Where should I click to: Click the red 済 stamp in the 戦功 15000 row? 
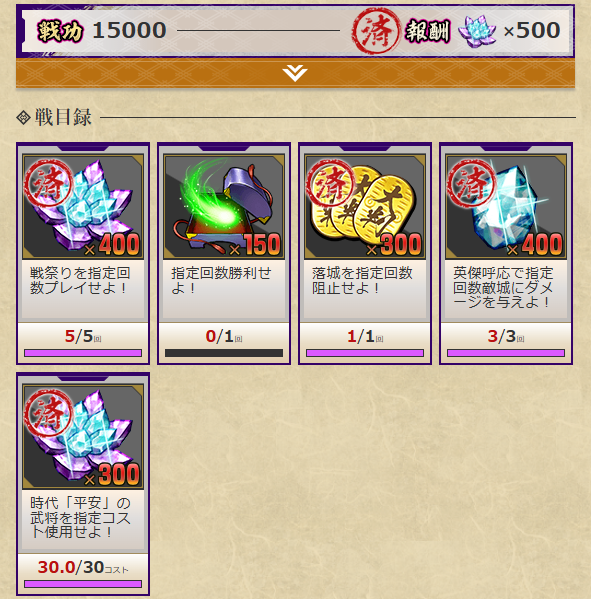[376, 31]
